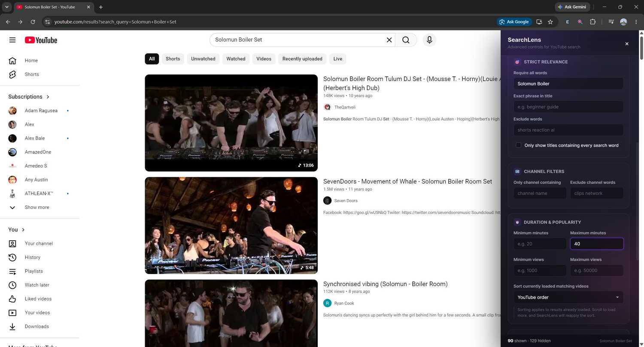Clear the search box with the X icon
644x347 pixels.
[389, 40]
